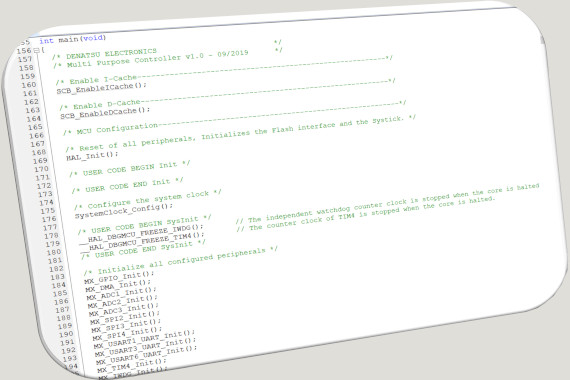Click the SystemClock_Config() call
570x380 pixels.
tap(124, 211)
